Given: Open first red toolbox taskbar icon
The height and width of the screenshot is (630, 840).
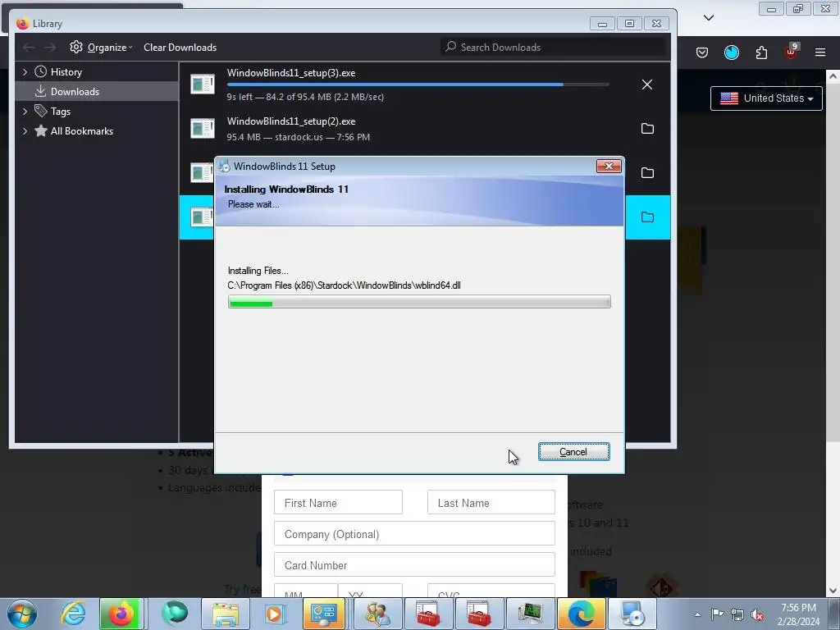Looking at the screenshot, I should 428,614.
